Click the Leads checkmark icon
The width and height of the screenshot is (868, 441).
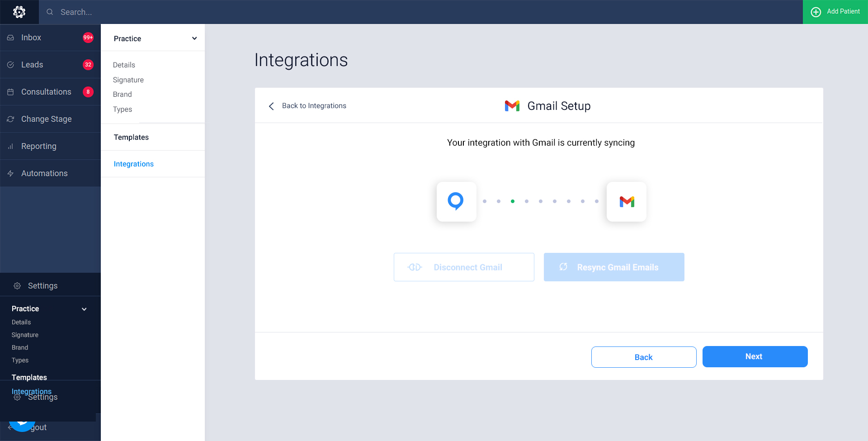10,65
